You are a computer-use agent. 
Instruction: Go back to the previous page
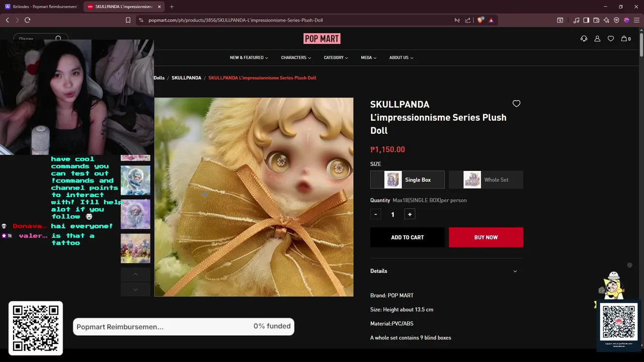point(7,20)
